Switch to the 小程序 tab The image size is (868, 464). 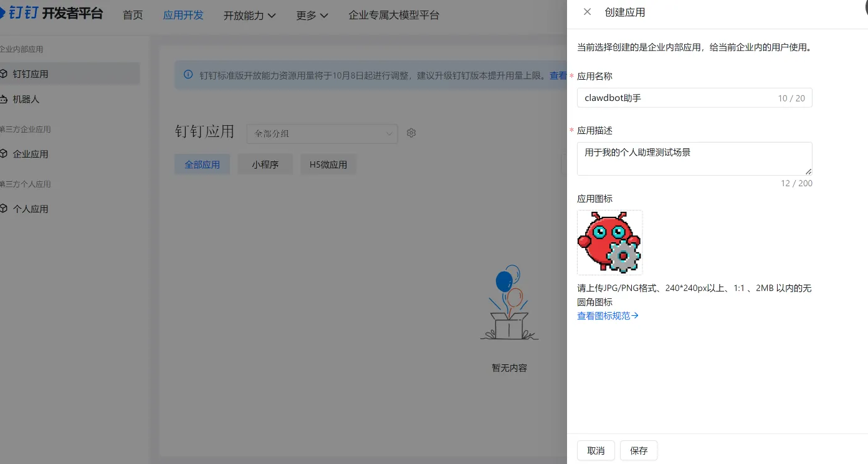[x=265, y=164]
